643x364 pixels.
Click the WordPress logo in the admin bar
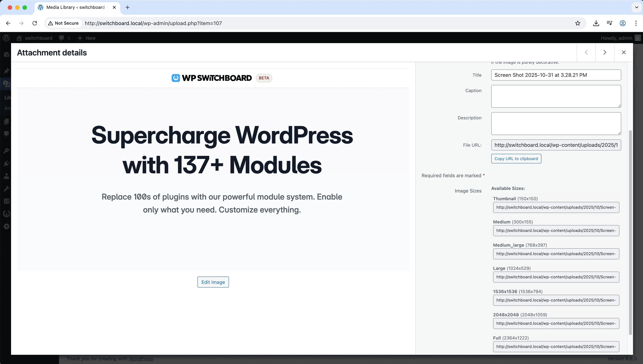coord(6,38)
